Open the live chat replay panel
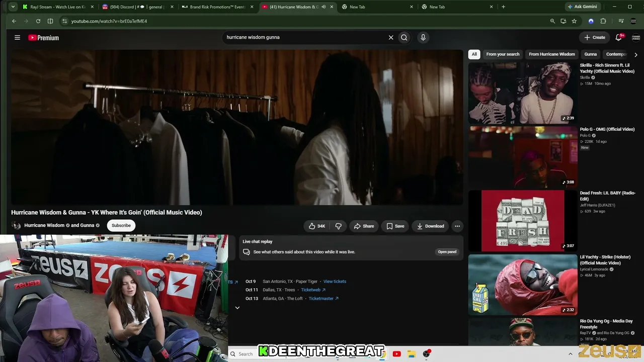This screenshot has width=644, height=362. pos(447,252)
